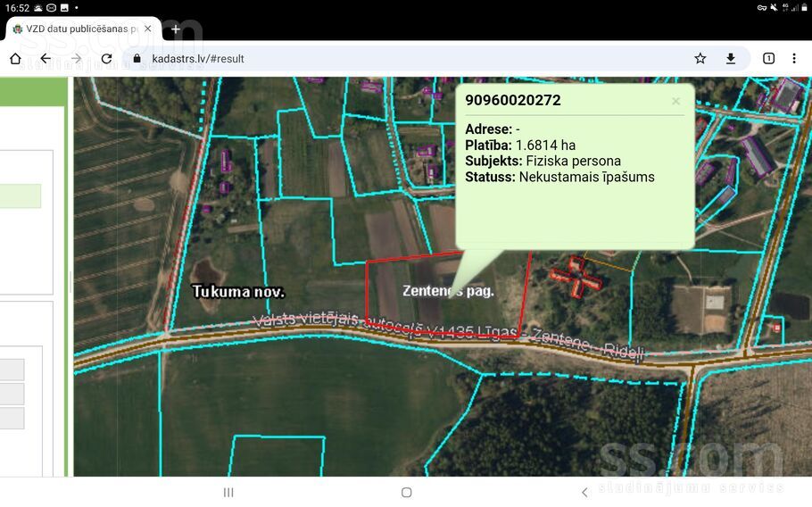View site security via the lock icon
Screen dimensions: 812x507
[137, 59]
